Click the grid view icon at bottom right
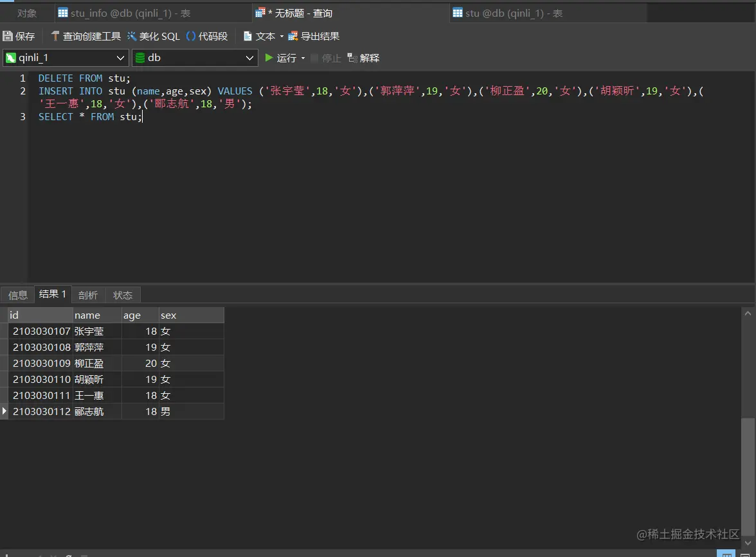This screenshot has height=557, width=756. point(726,554)
